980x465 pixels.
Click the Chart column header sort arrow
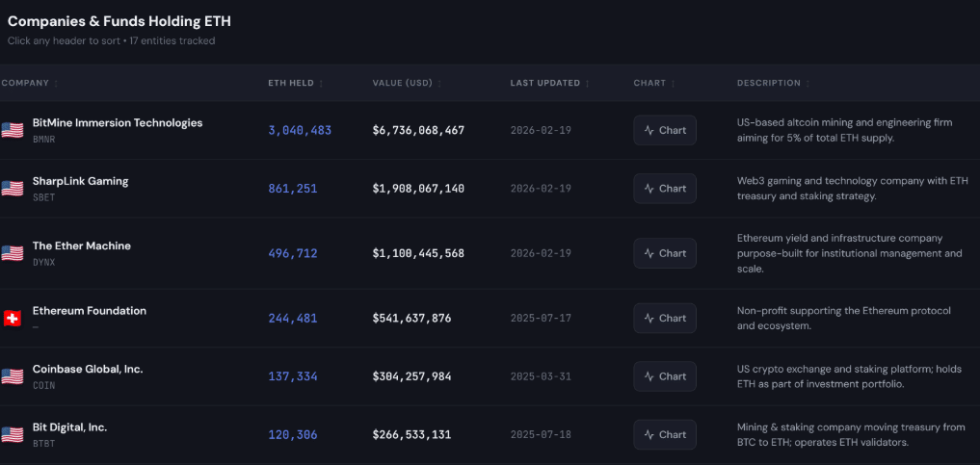[x=672, y=84]
